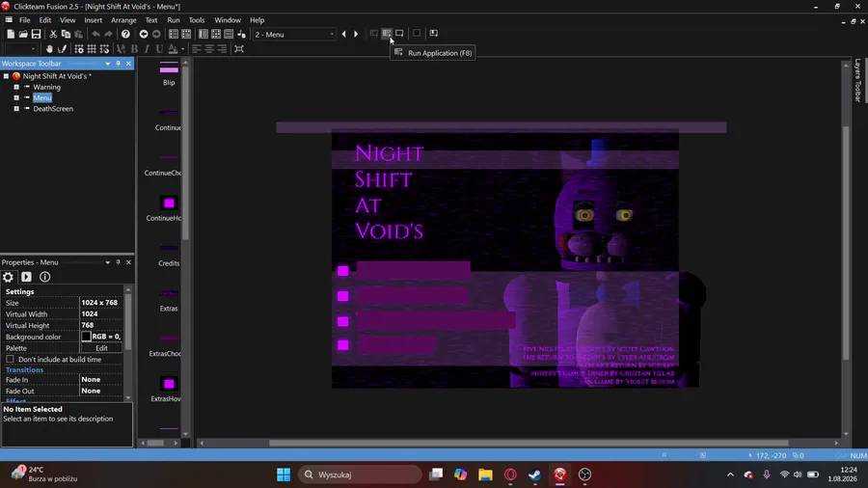Open Grid Setup icon

[79, 48]
